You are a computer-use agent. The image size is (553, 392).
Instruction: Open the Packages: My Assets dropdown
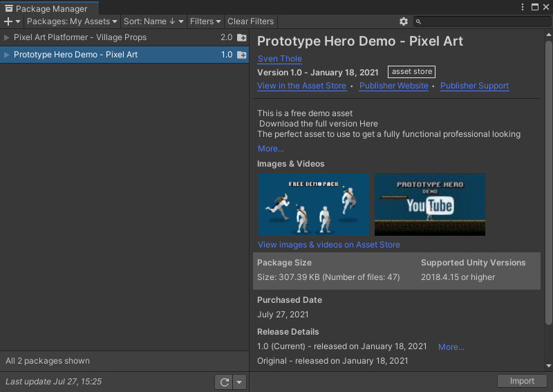pyautogui.click(x=72, y=21)
